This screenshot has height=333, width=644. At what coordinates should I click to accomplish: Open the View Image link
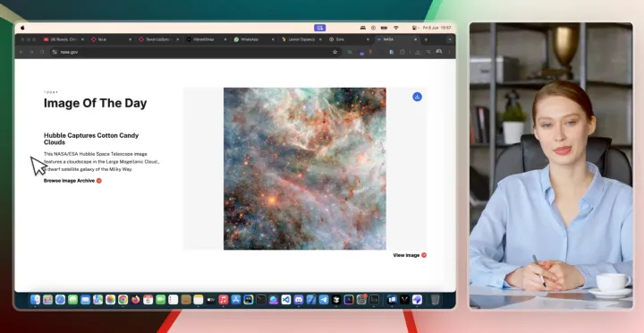click(410, 255)
